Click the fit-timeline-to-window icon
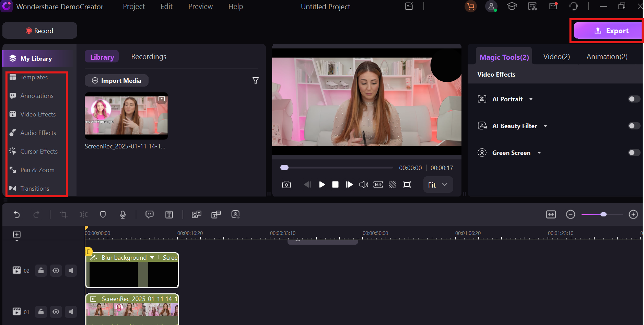This screenshot has width=644, height=325. pyautogui.click(x=551, y=214)
